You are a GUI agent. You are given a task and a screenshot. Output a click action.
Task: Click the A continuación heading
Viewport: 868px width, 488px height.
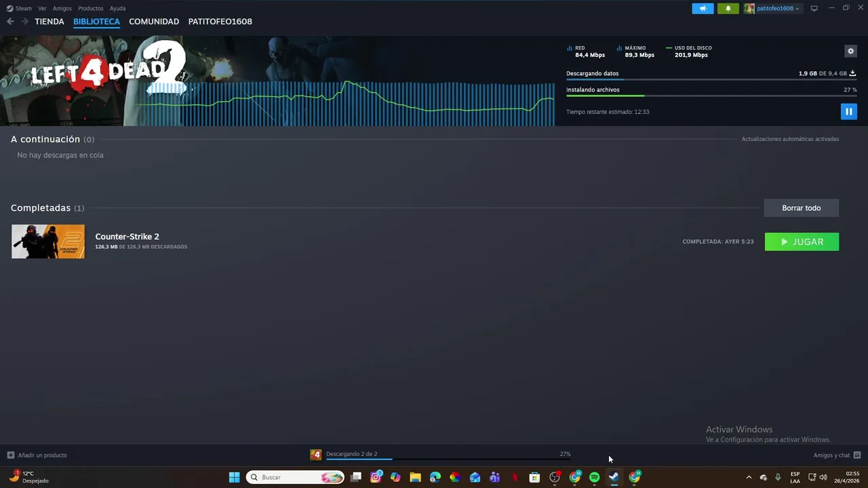[45, 139]
